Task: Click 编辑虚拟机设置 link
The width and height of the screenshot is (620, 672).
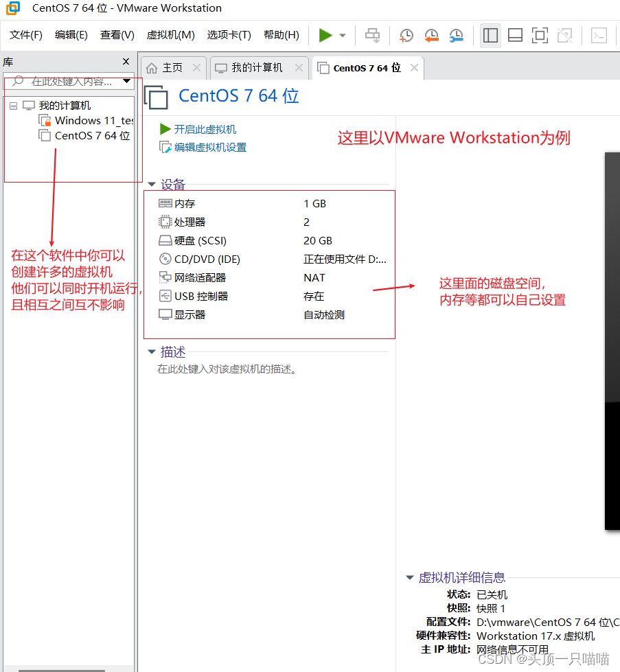Action: click(210, 147)
